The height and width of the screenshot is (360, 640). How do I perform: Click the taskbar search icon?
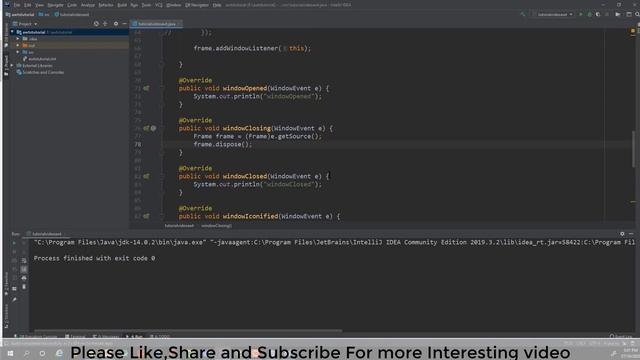point(27,353)
